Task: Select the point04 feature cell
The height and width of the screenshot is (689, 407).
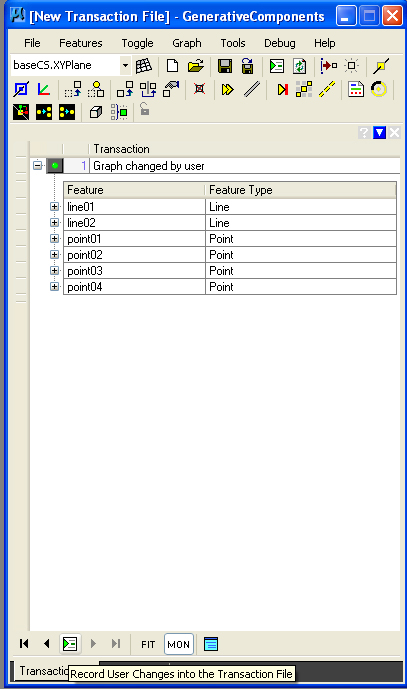Action: click(x=134, y=287)
